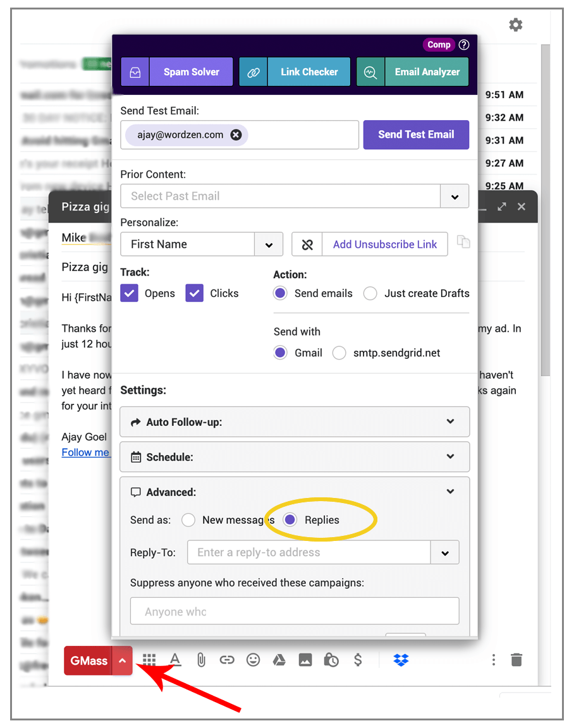Click the 9:27 AM email timestamp

pyautogui.click(x=504, y=163)
